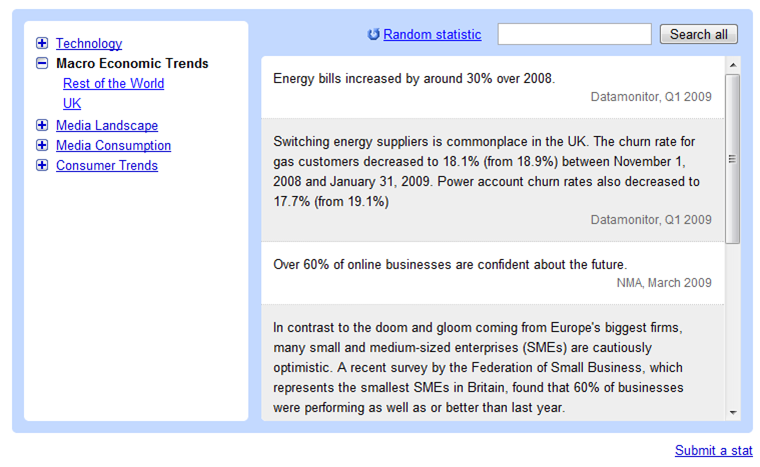
Task: Open the Media Consumption link
Action: [x=113, y=145]
